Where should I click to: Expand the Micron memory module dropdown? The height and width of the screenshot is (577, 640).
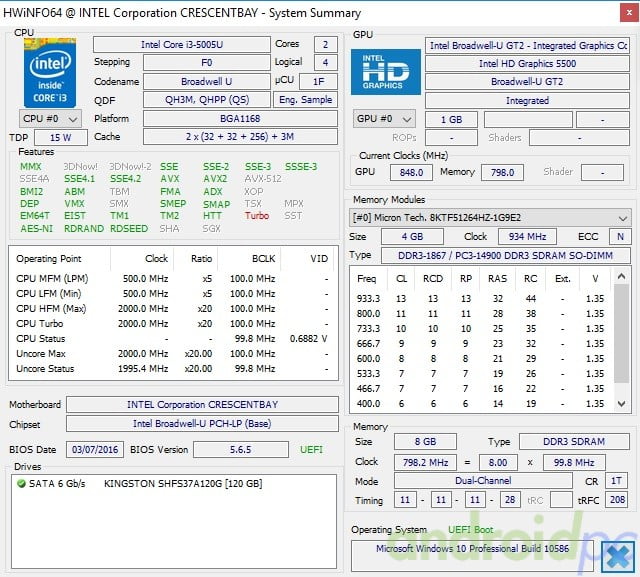(490, 218)
